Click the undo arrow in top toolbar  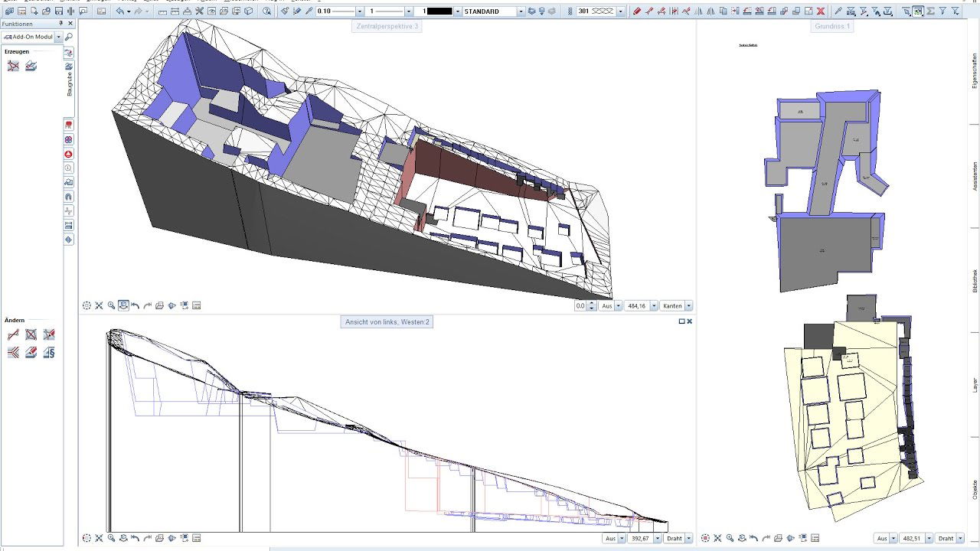click(x=121, y=11)
